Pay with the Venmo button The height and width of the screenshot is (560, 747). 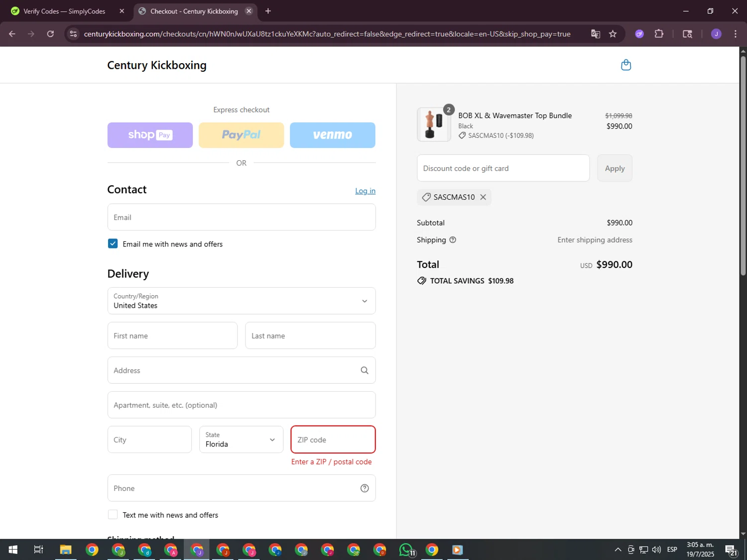pos(333,135)
